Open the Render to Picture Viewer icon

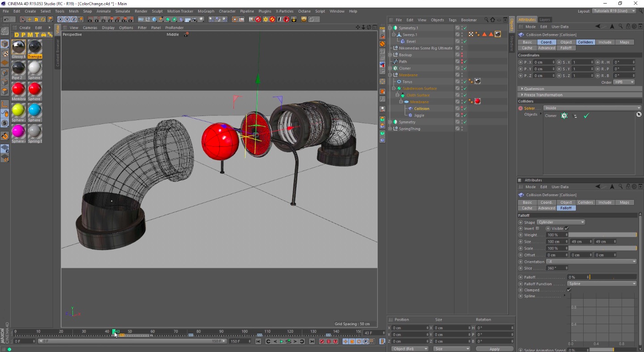tap(97, 20)
